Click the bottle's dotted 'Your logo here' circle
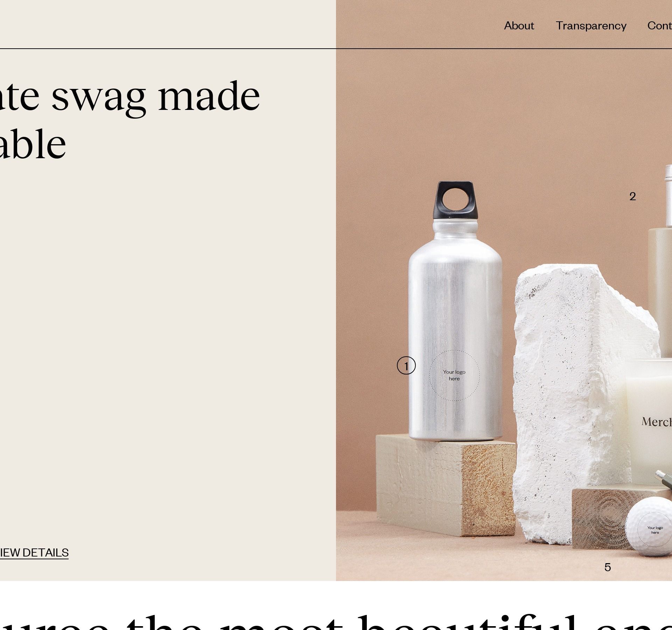 pyautogui.click(x=454, y=375)
